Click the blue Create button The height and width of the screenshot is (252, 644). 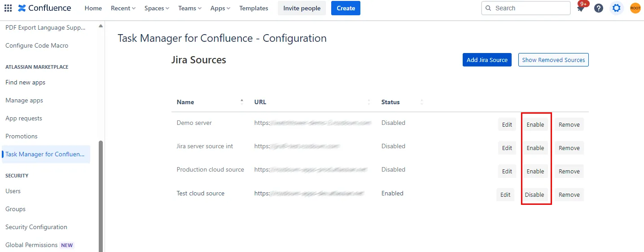[x=346, y=8]
